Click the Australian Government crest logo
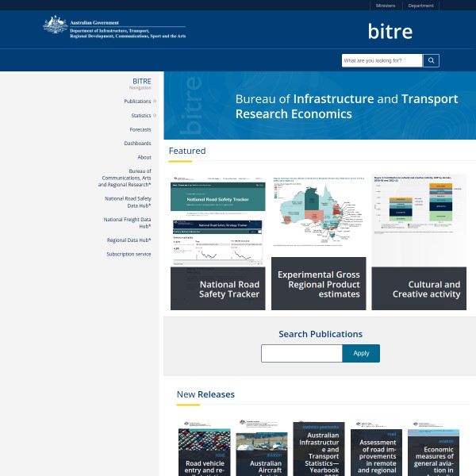 (55, 26)
